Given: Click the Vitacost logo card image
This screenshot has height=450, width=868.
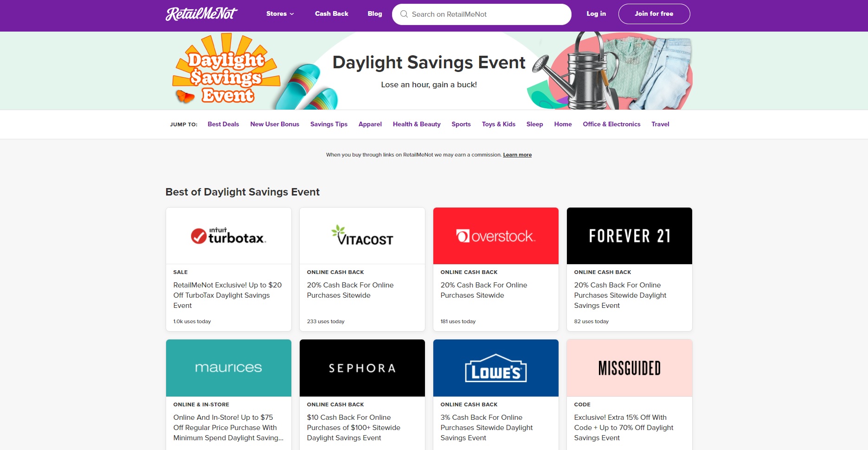Looking at the screenshot, I should [362, 236].
